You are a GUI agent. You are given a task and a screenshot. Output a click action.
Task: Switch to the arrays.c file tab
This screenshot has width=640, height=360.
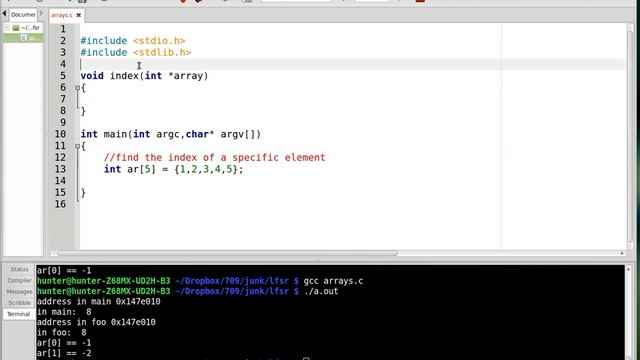[62, 15]
